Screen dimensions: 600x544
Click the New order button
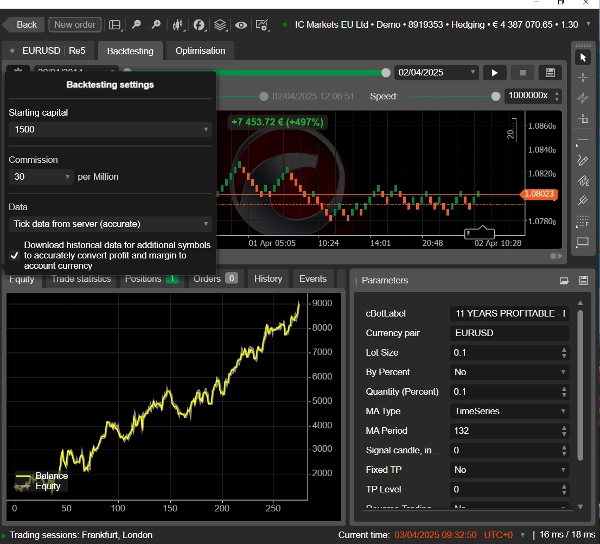point(75,25)
